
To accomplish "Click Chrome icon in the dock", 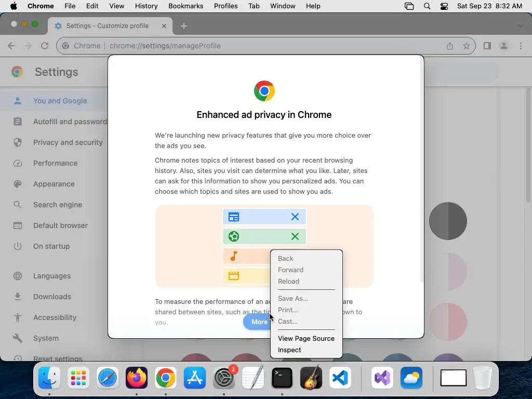I will [x=166, y=378].
